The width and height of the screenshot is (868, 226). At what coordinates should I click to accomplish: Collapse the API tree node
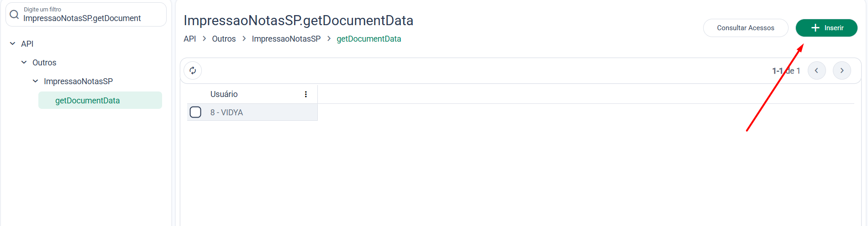click(x=12, y=43)
